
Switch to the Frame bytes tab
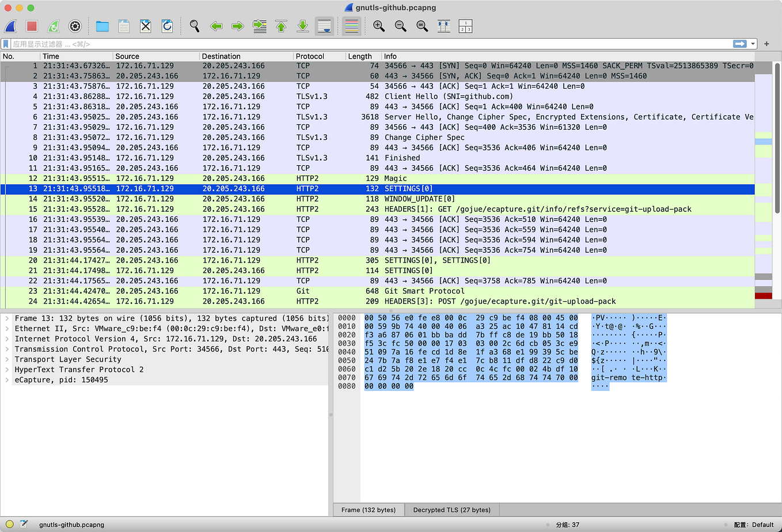(x=369, y=510)
